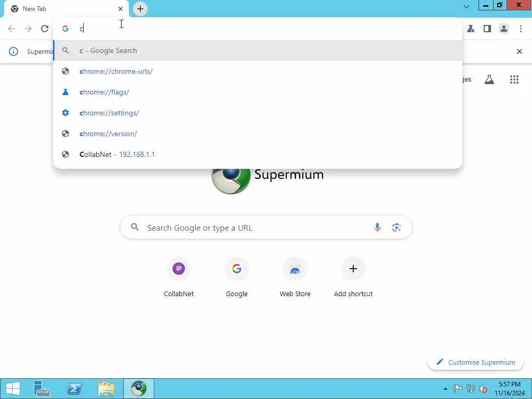Click the magnifier in the page search box
532x399 pixels.
(135, 227)
